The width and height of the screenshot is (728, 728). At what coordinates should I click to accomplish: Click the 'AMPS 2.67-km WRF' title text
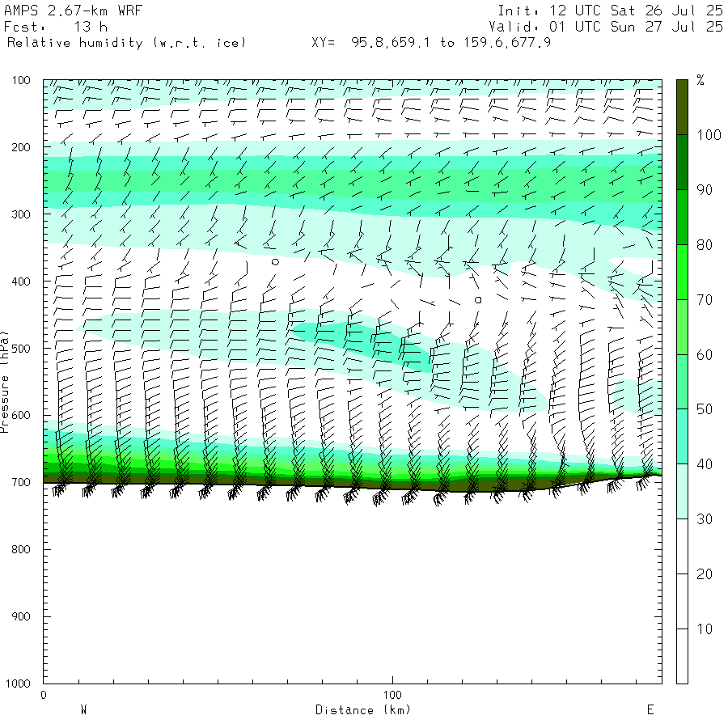73,11
